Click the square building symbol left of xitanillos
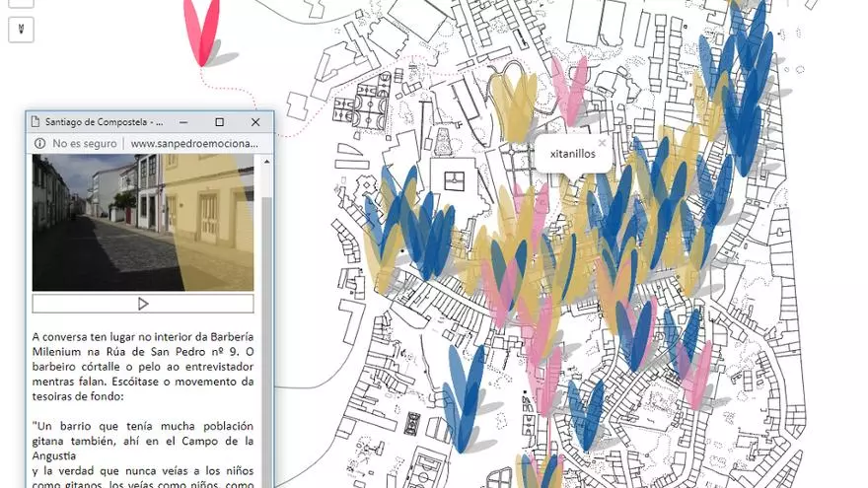 [x=454, y=181]
